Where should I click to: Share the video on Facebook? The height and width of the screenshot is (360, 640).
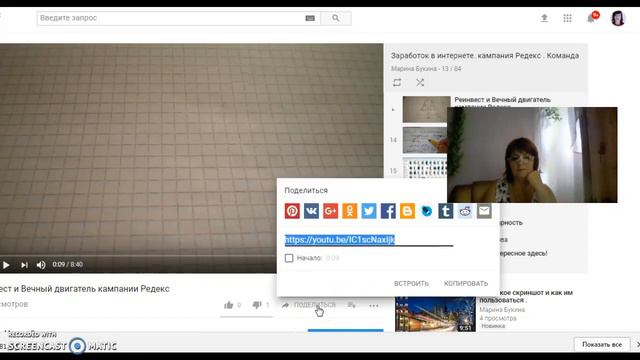click(x=388, y=211)
